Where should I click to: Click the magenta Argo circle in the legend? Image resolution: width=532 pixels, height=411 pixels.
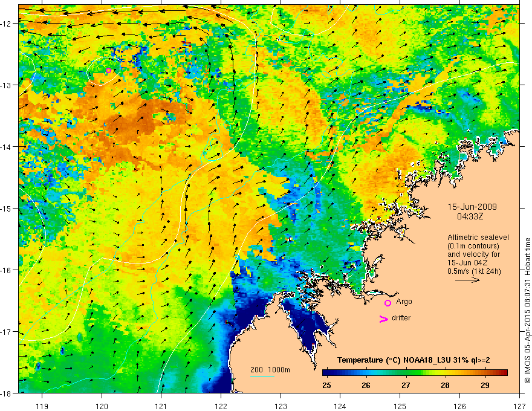tap(388, 303)
